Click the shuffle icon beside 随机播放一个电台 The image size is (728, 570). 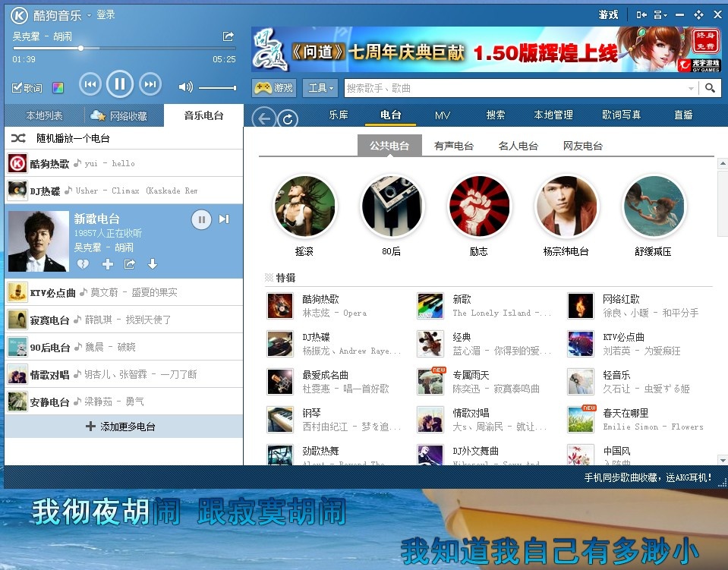click(19, 138)
